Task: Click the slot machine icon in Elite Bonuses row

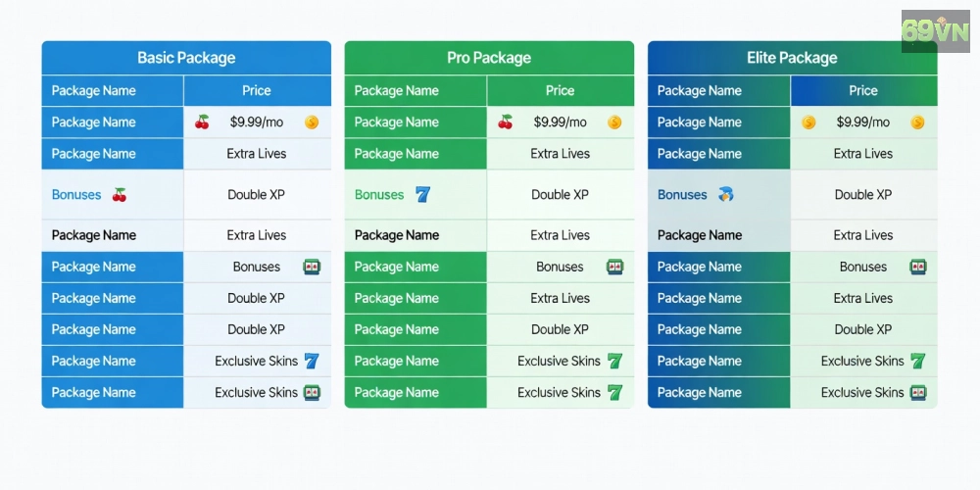Action: click(x=918, y=268)
